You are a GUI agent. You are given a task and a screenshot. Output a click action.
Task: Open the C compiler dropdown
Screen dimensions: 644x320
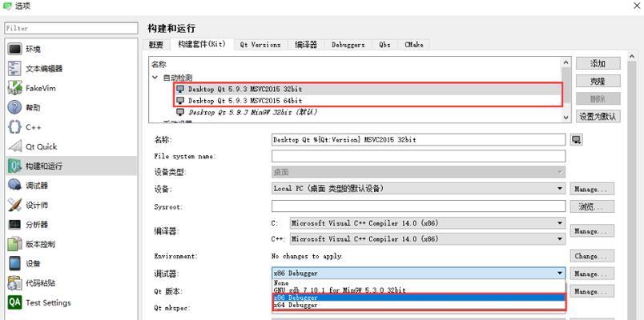point(428,223)
